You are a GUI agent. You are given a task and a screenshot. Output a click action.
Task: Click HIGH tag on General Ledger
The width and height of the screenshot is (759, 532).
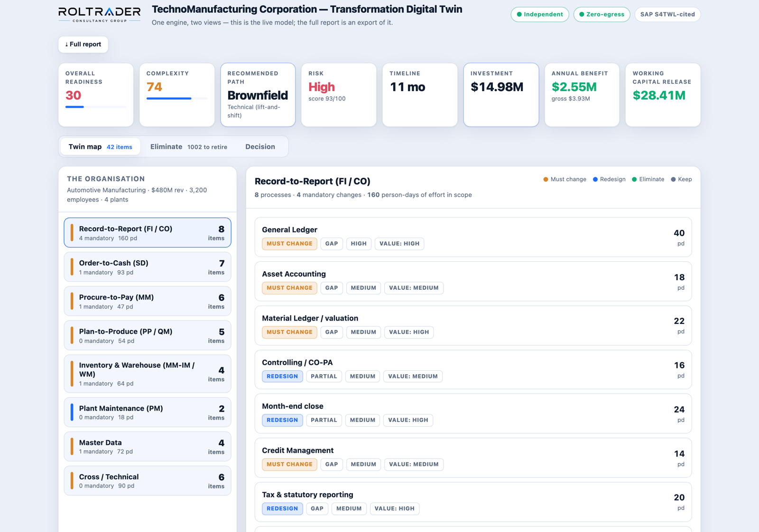[x=359, y=244]
